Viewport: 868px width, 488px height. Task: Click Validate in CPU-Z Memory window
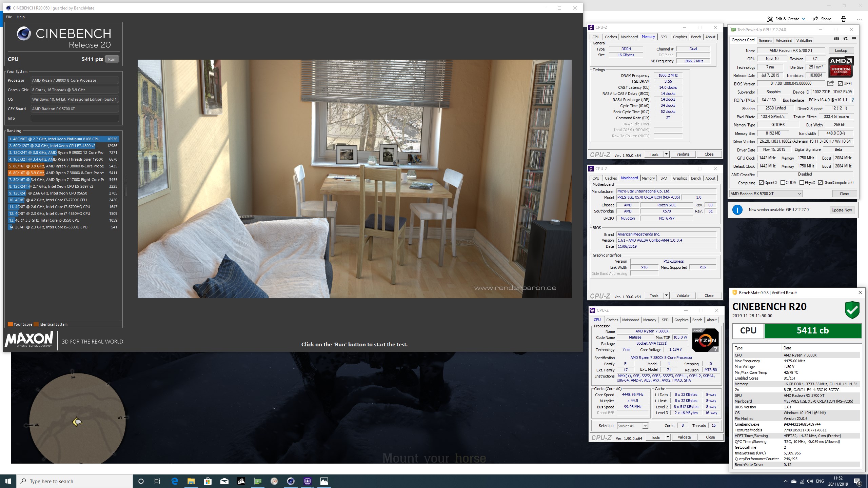coord(683,154)
